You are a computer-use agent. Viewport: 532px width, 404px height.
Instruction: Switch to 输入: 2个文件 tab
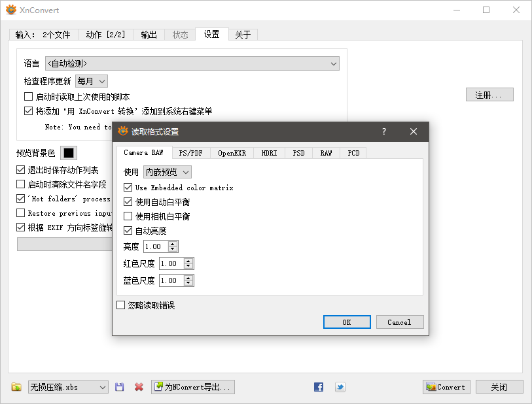(43, 35)
